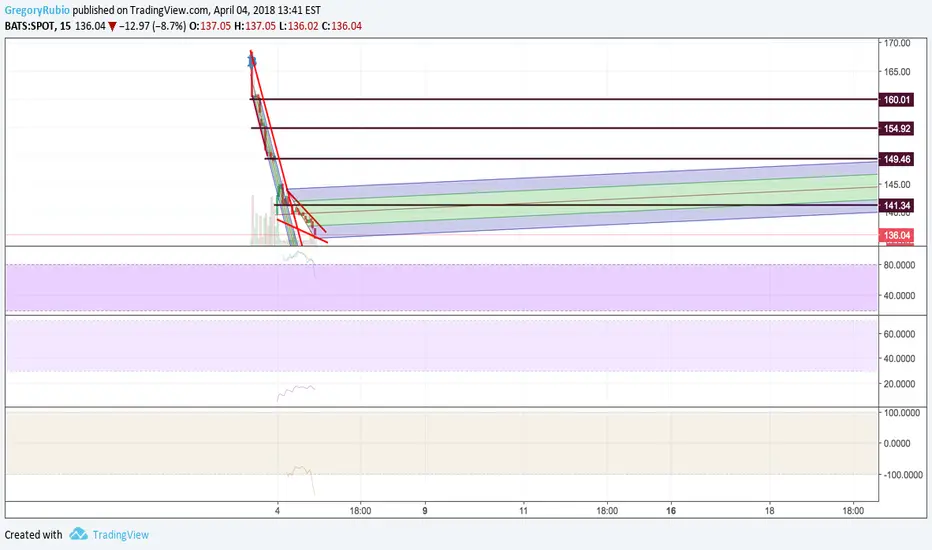This screenshot has width=932, height=550.
Task: Click date label 9 on time axis
Action: (425, 511)
